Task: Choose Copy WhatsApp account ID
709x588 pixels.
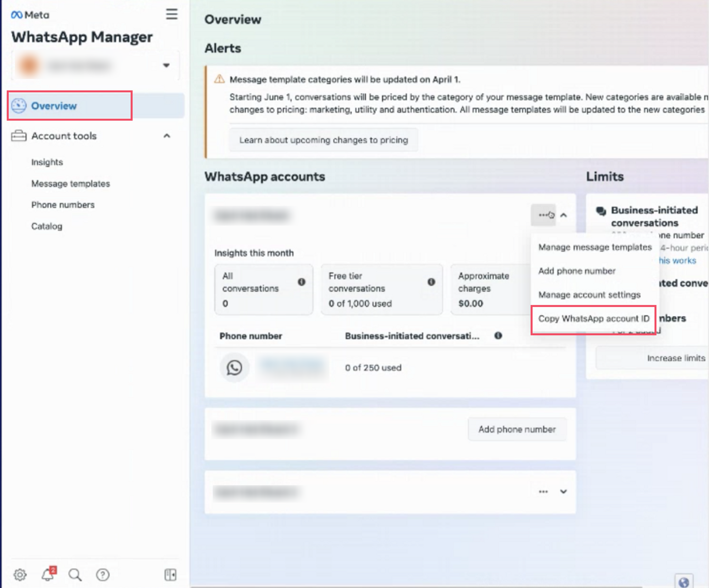Action: (594, 318)
